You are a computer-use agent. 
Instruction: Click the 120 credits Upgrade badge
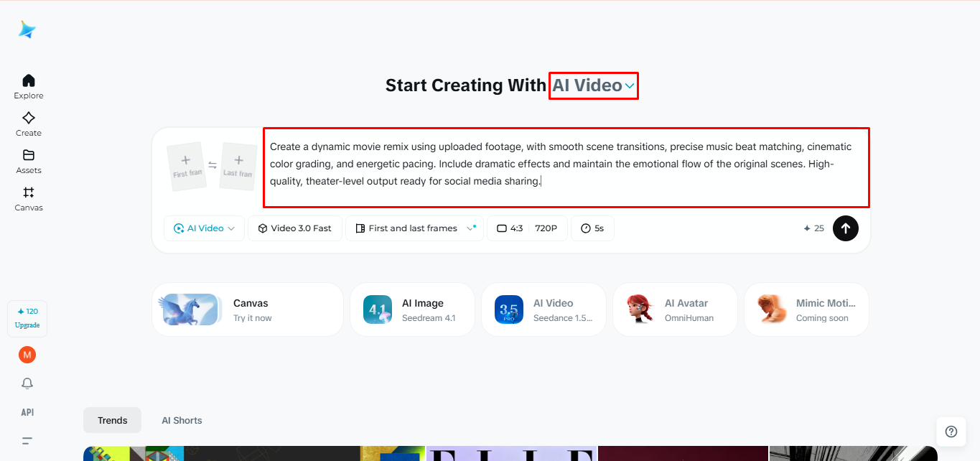click(27, 318)
